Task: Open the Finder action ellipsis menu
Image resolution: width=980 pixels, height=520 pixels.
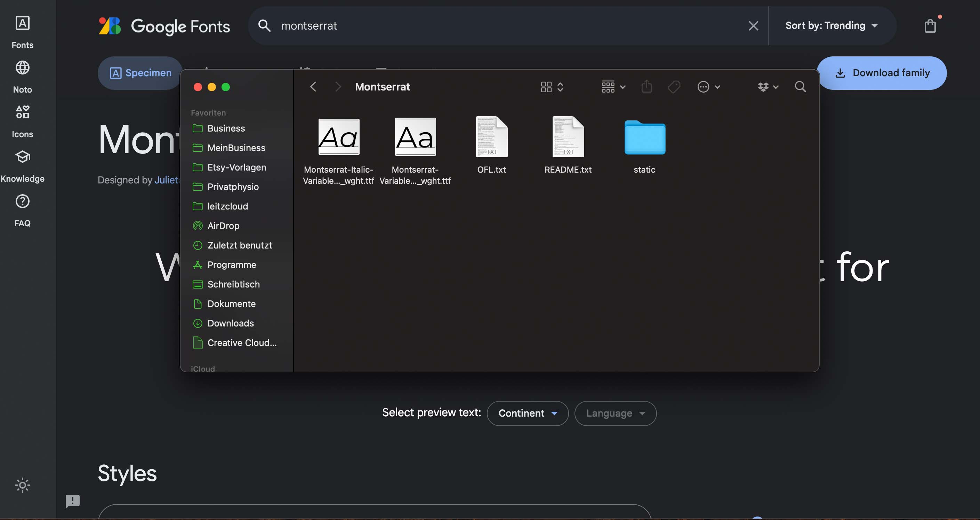Action: pos(708,87)
